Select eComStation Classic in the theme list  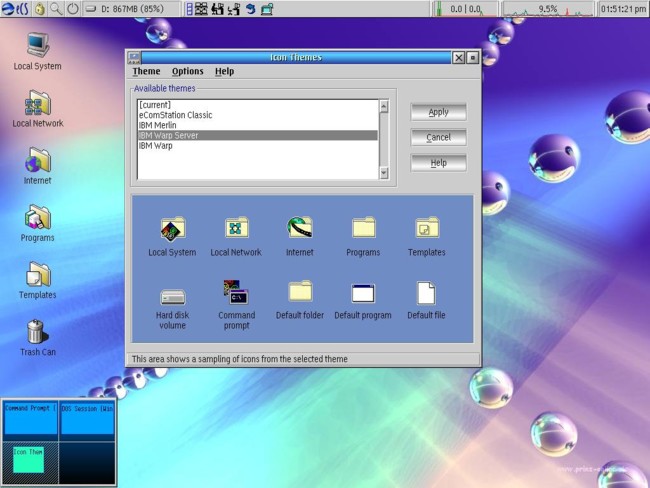tap(258, 115)
